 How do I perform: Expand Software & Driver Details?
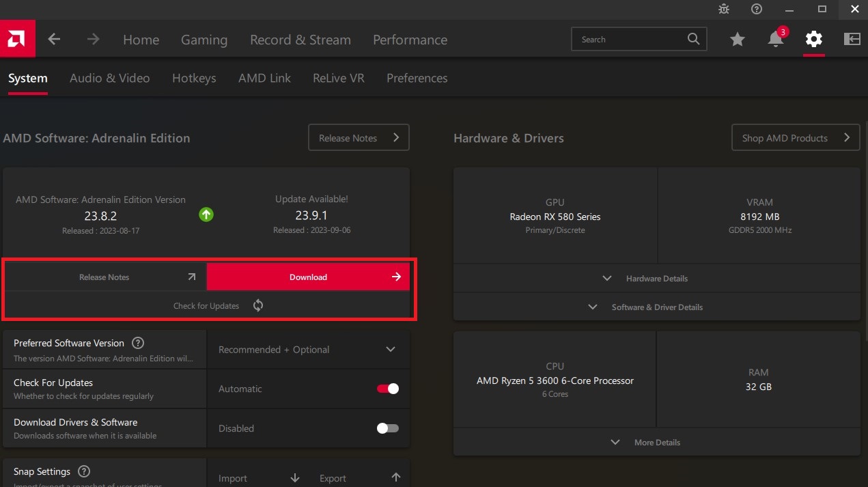pos(656,307)
